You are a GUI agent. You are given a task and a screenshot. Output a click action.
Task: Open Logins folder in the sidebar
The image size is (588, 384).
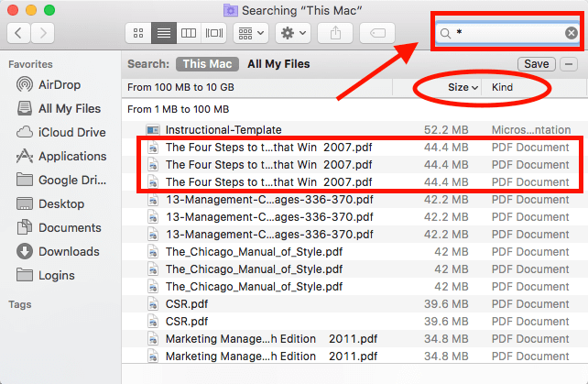point(46,275)
